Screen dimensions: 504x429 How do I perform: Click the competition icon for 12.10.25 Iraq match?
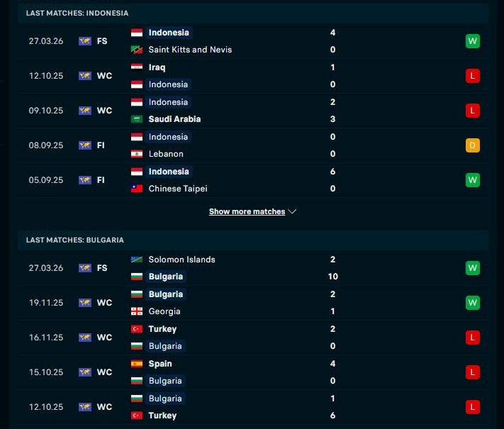(85, 76)
